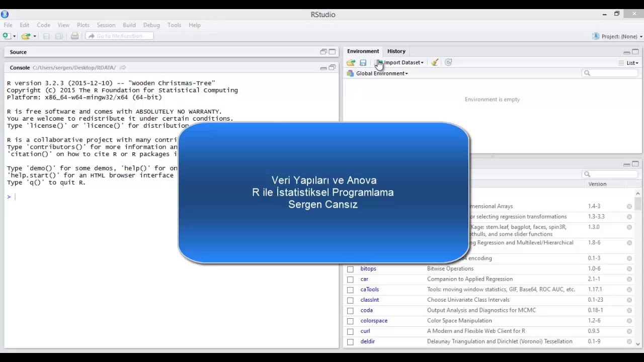This screenshot has height=362, width=644.
Task: Remove the colorspace package with its X icon
Action: coord(629,321)
